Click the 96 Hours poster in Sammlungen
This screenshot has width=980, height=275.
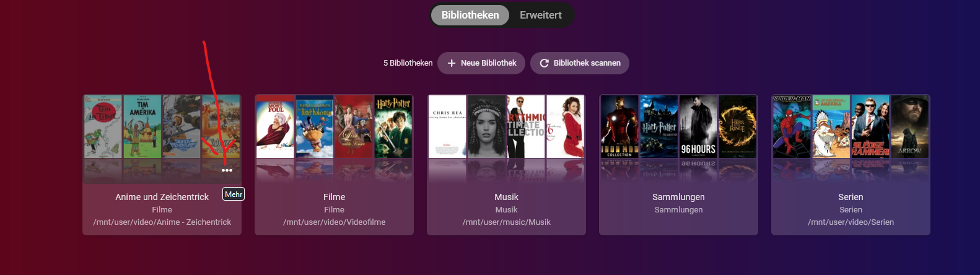[x=698, y=127]
